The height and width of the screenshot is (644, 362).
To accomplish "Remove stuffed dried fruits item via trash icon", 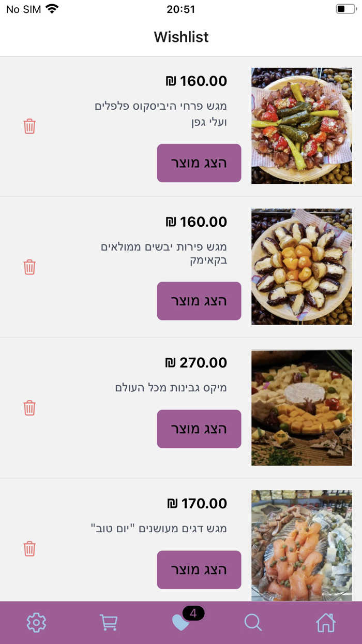I will tap(29, 267).
